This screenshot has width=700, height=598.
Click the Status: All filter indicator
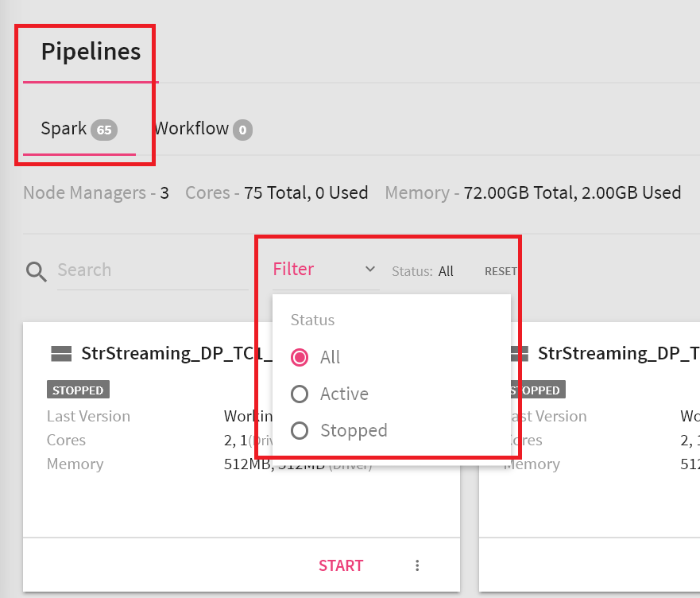423,271
